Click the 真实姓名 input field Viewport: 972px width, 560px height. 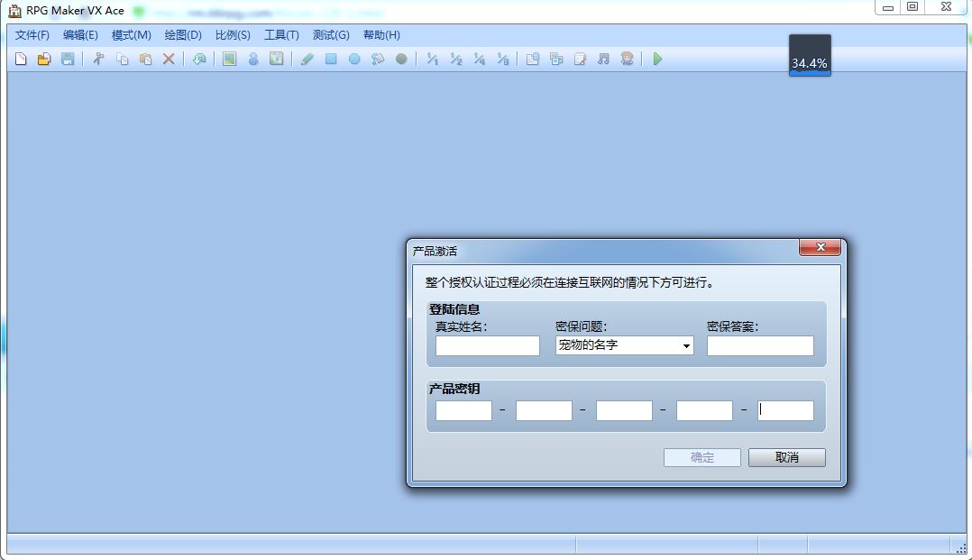[487, 346]
